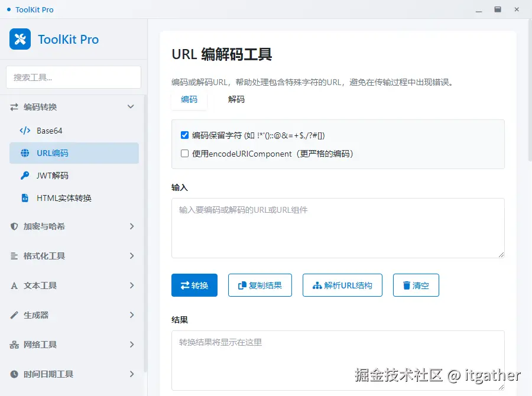The height and width of the screenshot is (396, 532).
Task: Expand the 生成器 category arrow
Action: (x=132, y=315)
